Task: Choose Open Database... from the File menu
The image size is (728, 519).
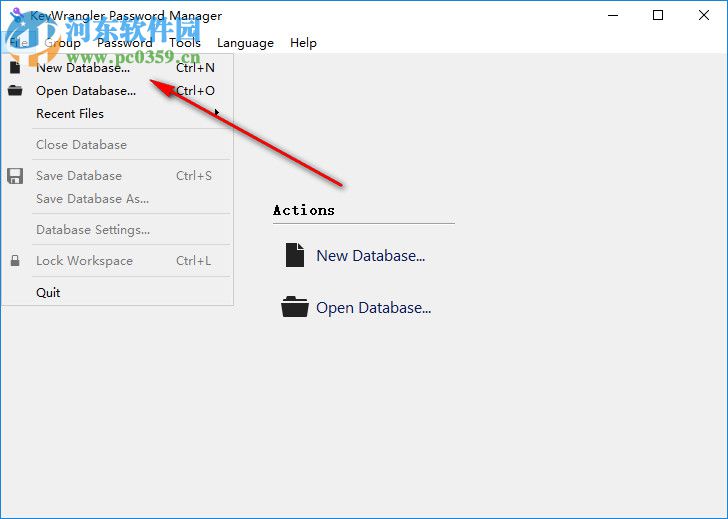Action: (x=117, y=91)
